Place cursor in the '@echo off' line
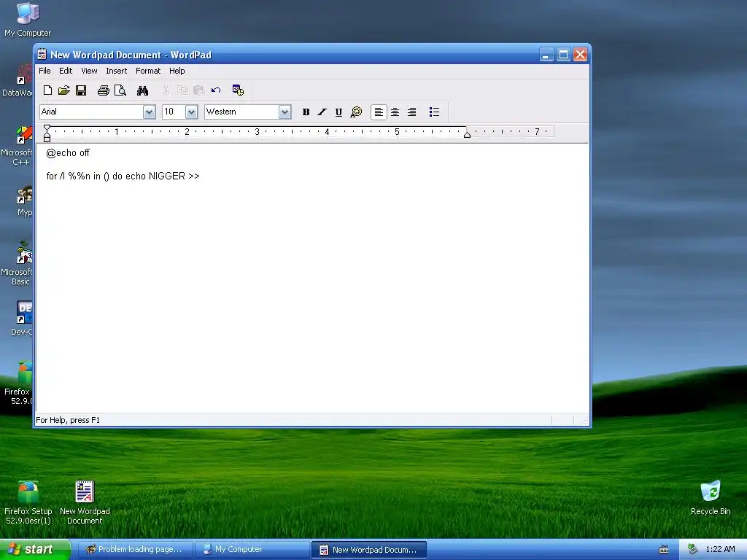The width and height of the screenshot is (747, 560). [x=68, y=153]
